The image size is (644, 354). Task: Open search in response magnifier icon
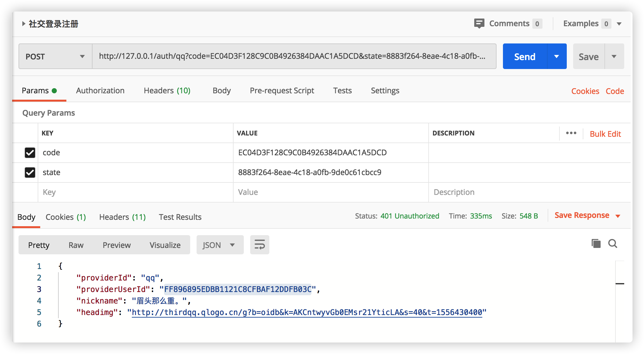[612, 243]
